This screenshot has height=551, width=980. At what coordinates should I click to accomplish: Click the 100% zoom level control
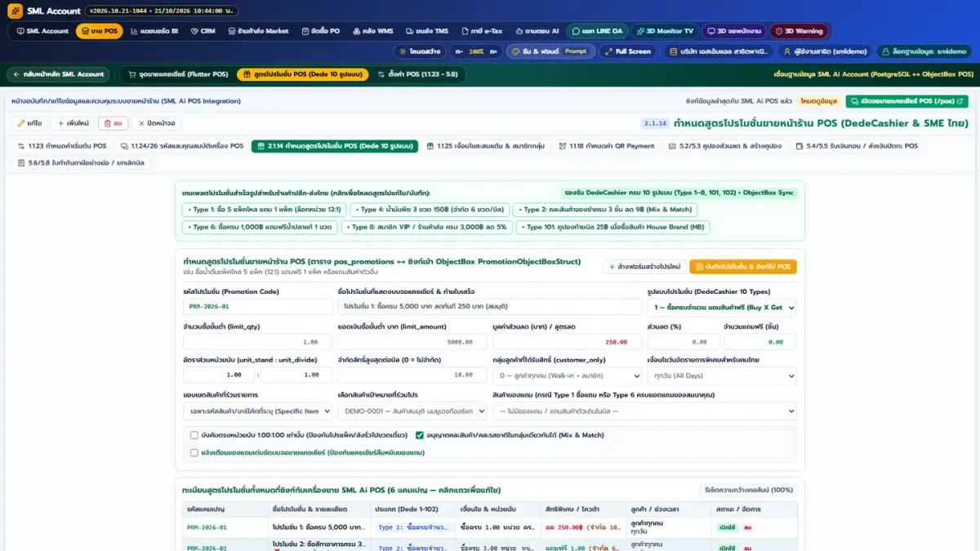tap(475, 51)
